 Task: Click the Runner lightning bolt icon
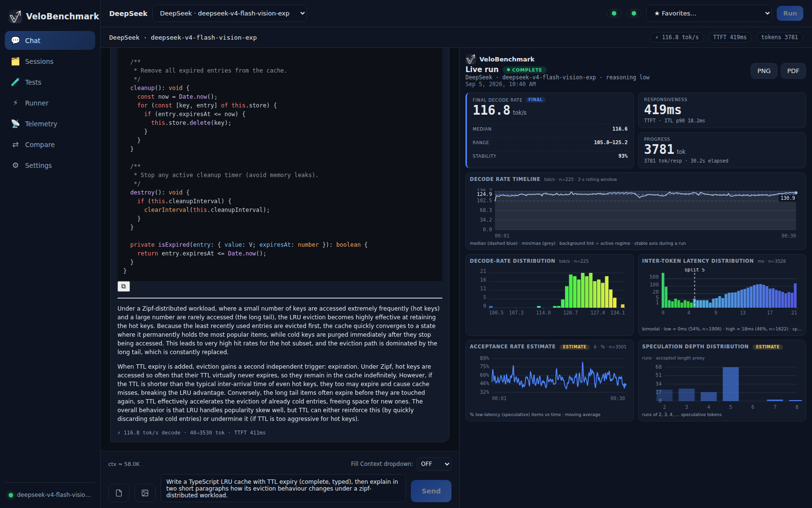tap(15, 103)
